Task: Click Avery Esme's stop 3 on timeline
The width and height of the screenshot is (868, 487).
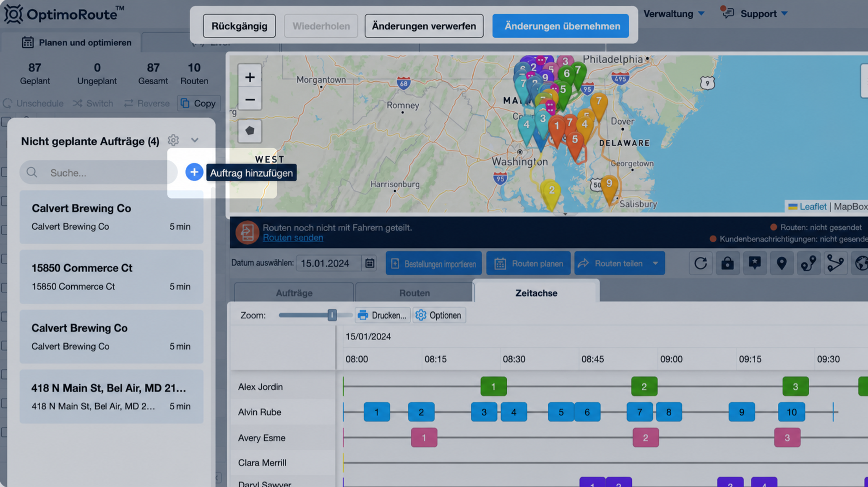Action: [x=787, y=438]
